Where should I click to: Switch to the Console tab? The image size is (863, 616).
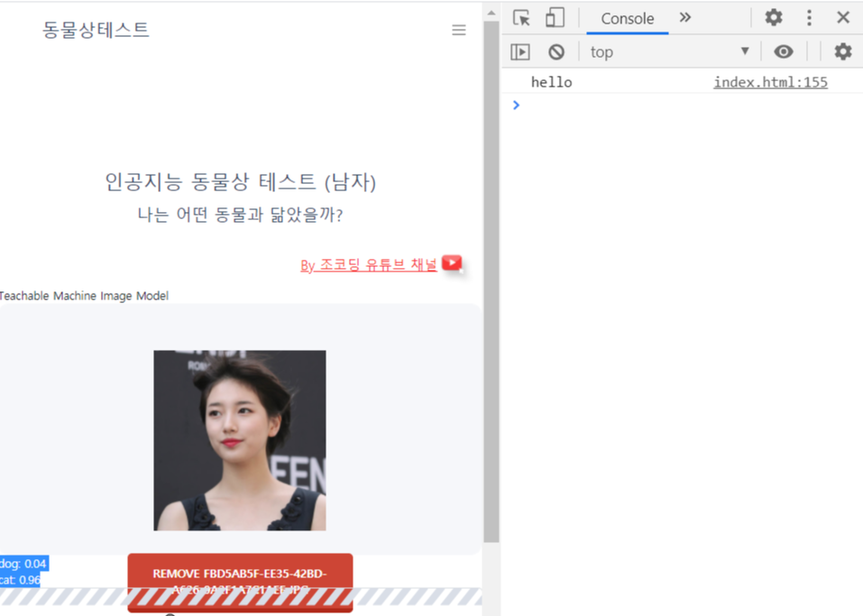click(x=627, y=19)
